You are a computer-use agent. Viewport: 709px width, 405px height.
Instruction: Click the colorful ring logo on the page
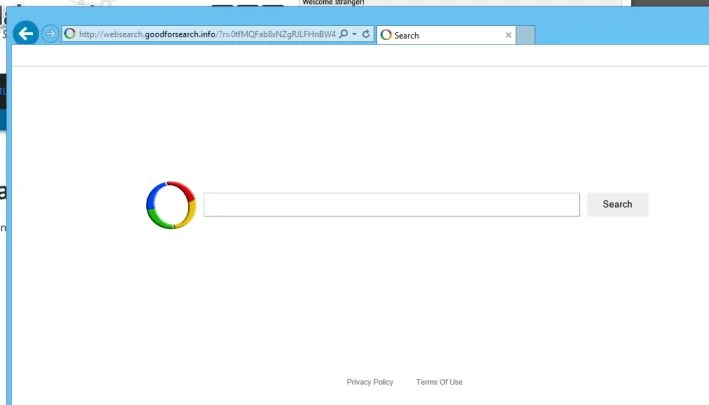(171, 205)
